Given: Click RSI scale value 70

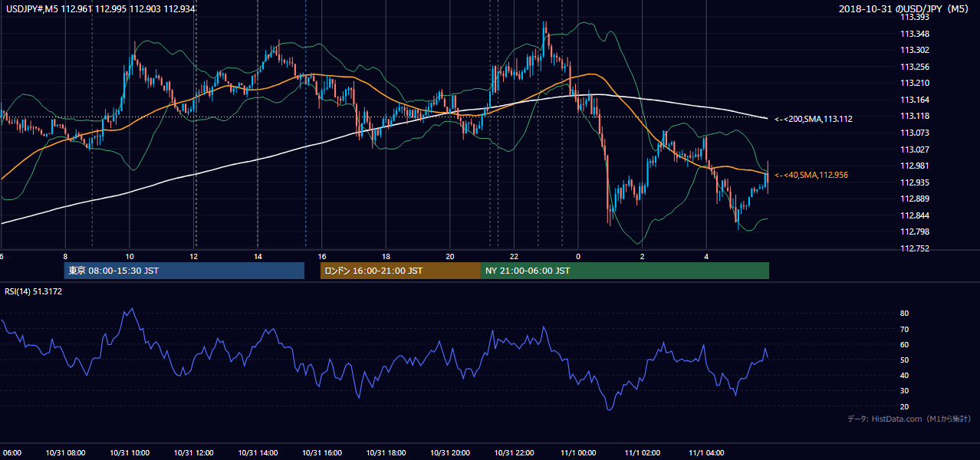Looking at the screenshot, I should tap(905, 329).
